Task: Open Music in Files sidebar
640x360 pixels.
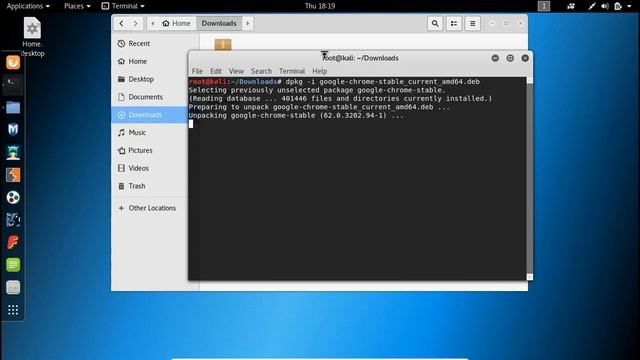Action: coord(149,133)
